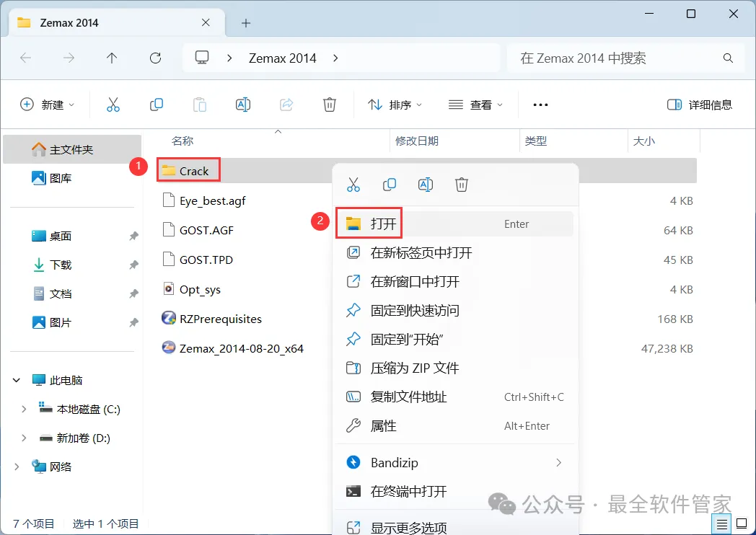The width and height of the screenshot is (756, 535).
Task: Open 文档 in the sidebar
Action: tap(52, 294)
